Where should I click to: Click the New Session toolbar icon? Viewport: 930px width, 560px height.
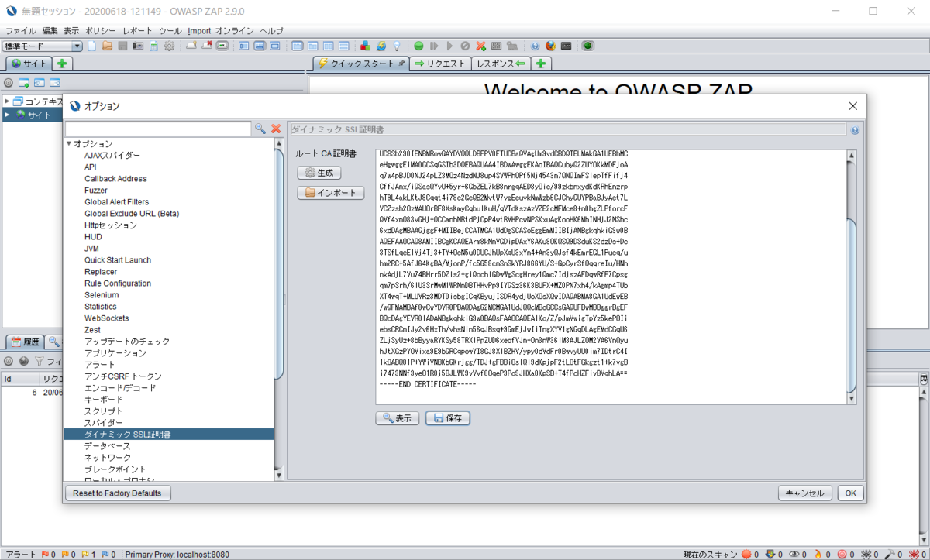pyautogui.click(x=92, y=46)
